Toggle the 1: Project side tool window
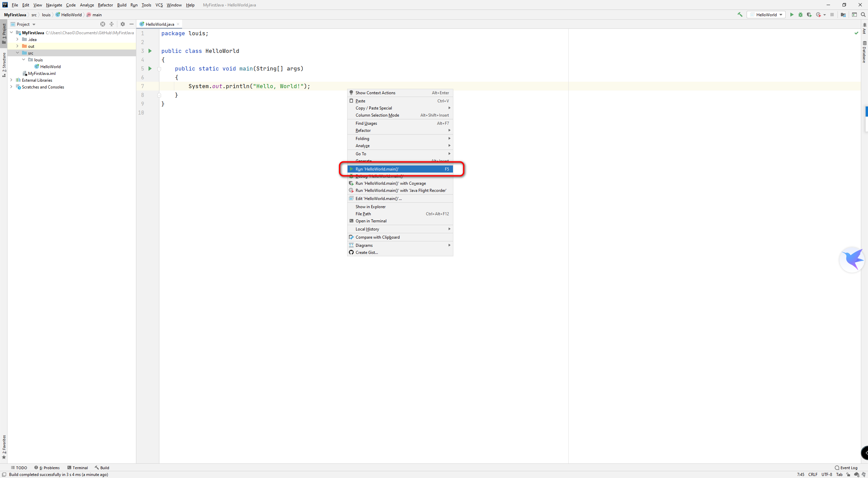The image size is (868, 478). tap(4, 33)
